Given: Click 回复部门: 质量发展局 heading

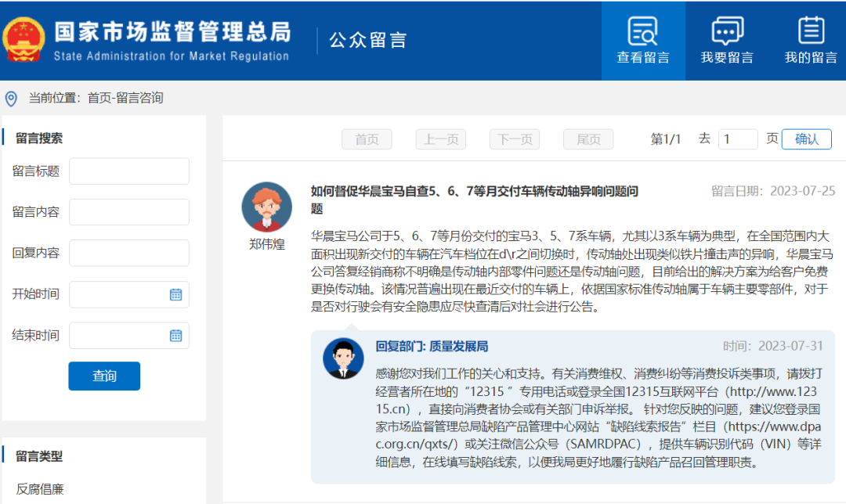Looking at the screenshot, I should click(x=432, y=346).
